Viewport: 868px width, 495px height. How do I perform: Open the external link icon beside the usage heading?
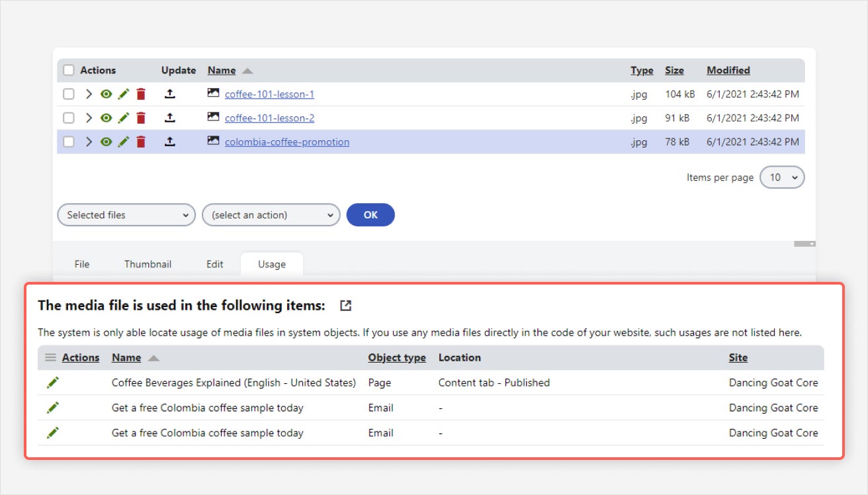(345, 305)
